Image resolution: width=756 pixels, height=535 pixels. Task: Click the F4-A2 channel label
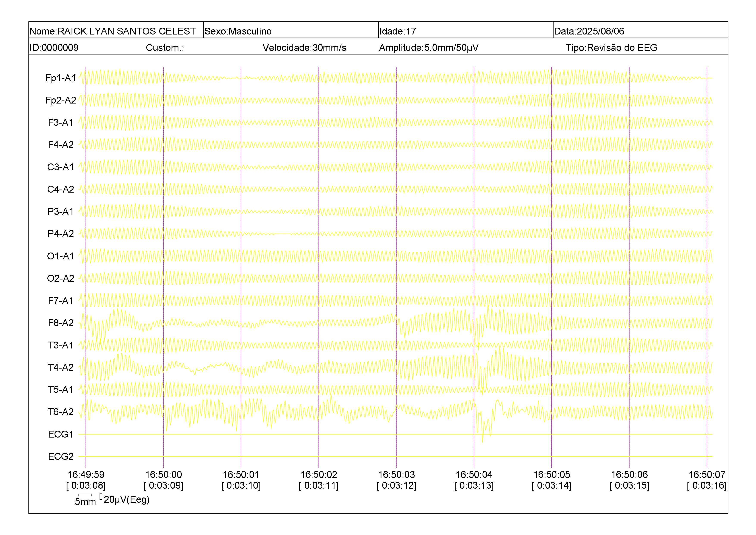(61, 145)
